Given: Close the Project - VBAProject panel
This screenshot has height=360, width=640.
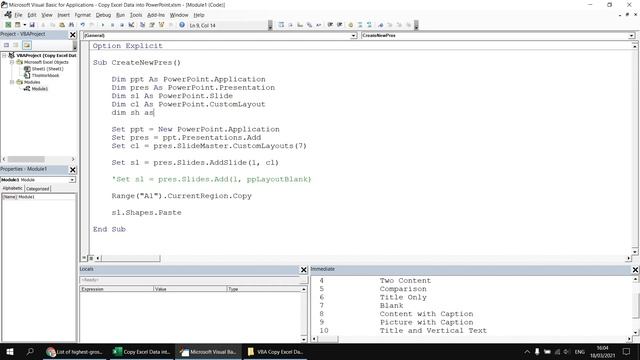Looking at the screenshot, I should (73, 35).
